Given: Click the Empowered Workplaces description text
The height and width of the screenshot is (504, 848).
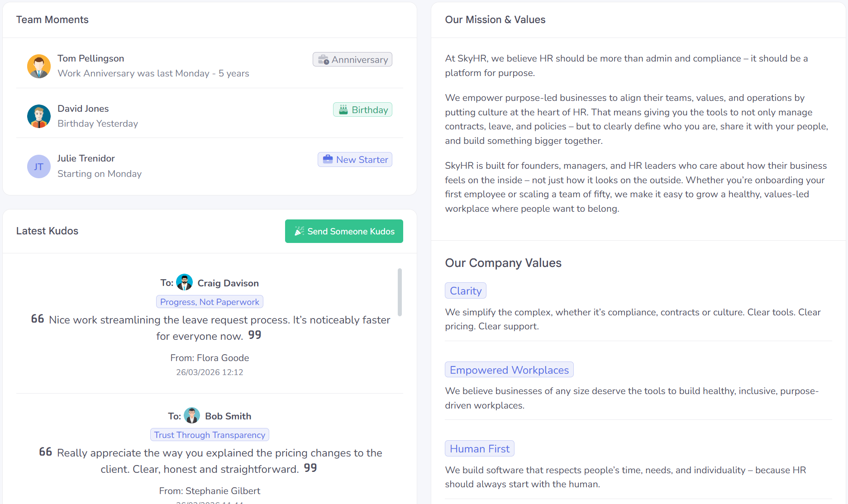Looking at the screenshot, I should (632, 398).
